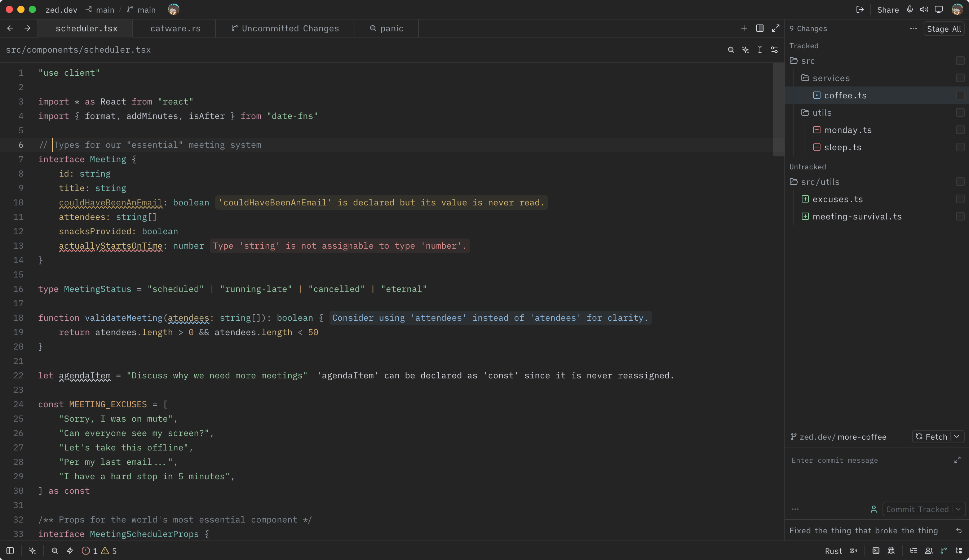Open the terminal panel icon

(x=876, y=550)
